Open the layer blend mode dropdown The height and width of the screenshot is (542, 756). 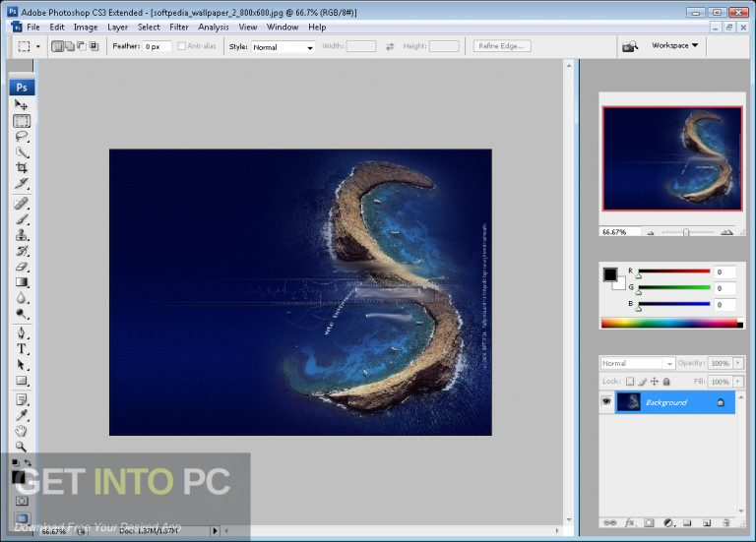[638, 363]
